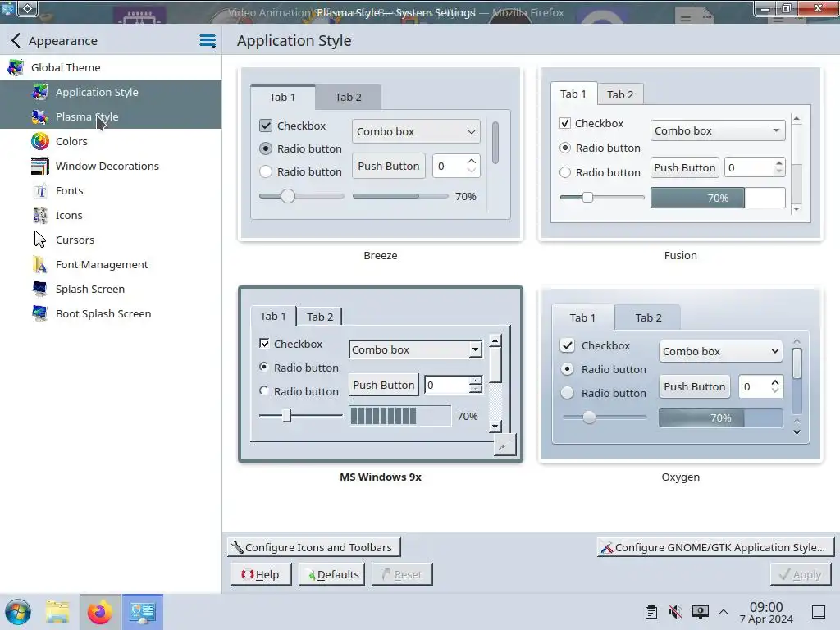Toggle the Checkbox in Oxygen preview

coord(568,345)
